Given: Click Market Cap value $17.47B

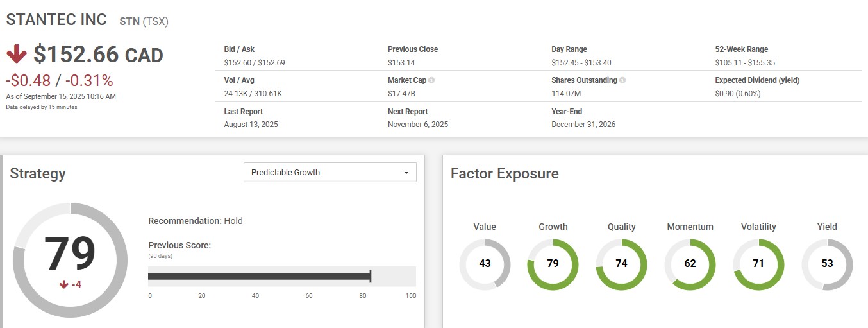Looking at the screenshot, I should 402,93.
